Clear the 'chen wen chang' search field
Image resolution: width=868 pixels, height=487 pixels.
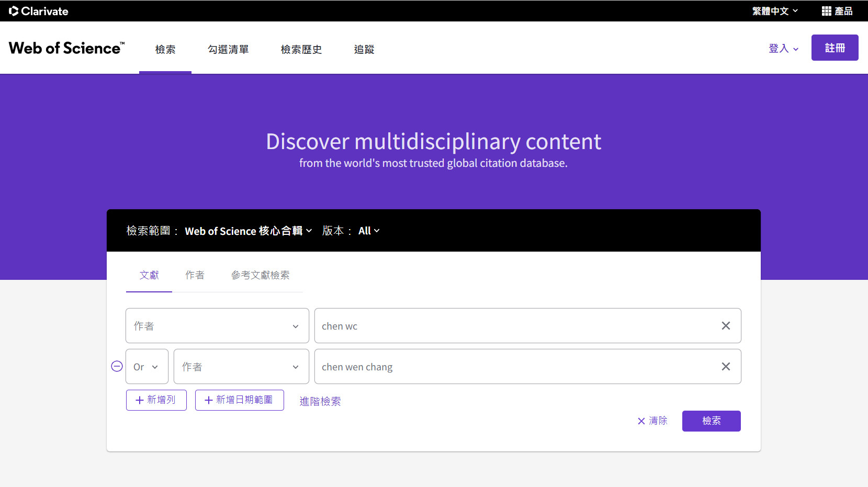point(726,367)
